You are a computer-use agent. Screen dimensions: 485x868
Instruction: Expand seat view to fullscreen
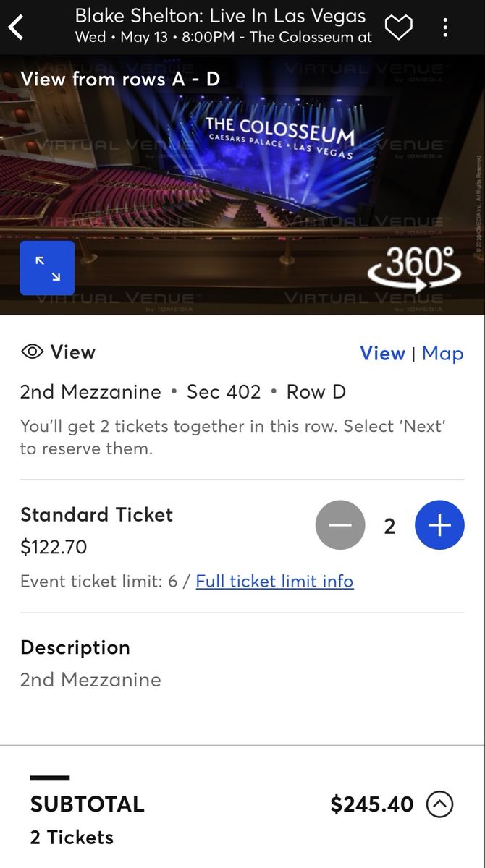click(x=47, y=268)
